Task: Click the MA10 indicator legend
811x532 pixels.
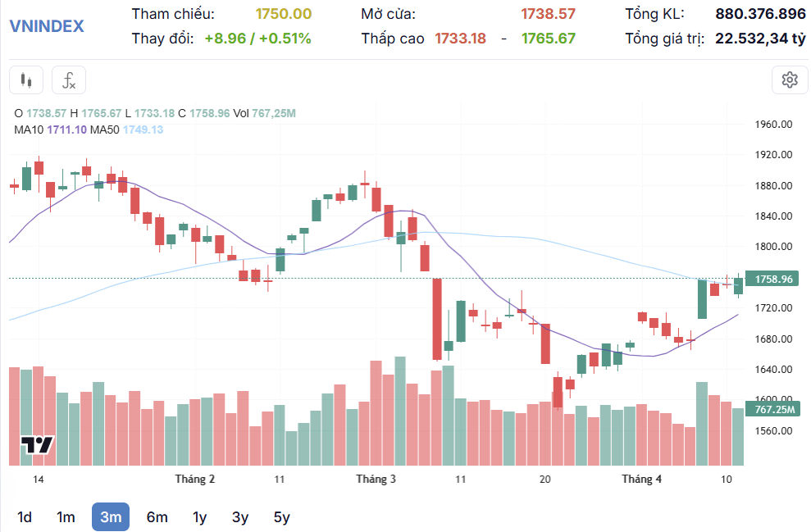Action: click(x=50, y=130)
